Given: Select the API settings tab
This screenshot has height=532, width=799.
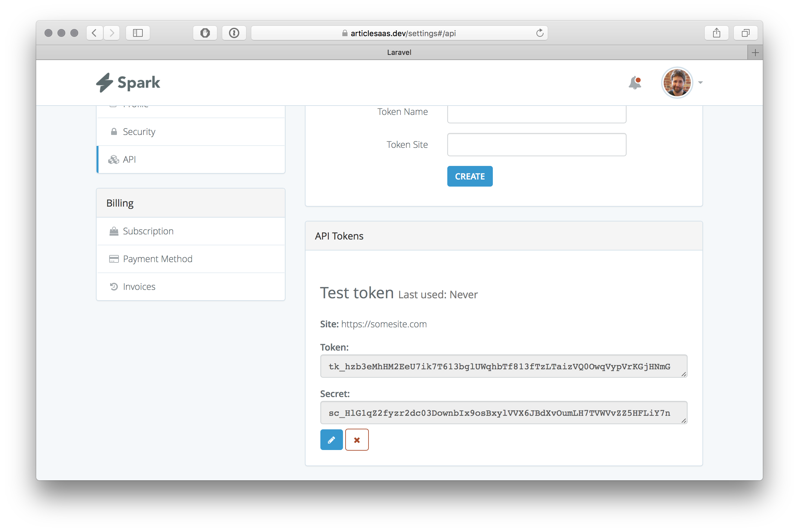Looking at the screenshot, I should point(129,159).
